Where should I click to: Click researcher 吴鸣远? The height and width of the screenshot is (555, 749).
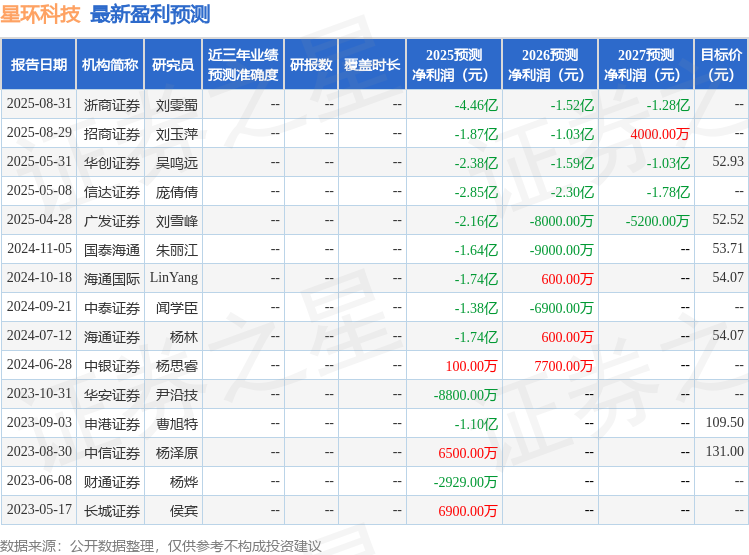[x=177, y=163]
